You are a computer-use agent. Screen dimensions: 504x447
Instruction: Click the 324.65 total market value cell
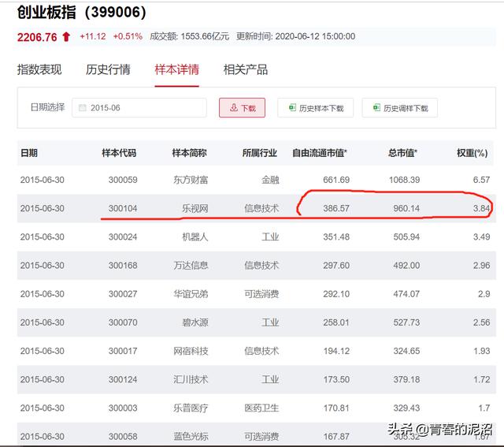click(x=406, y=351)
